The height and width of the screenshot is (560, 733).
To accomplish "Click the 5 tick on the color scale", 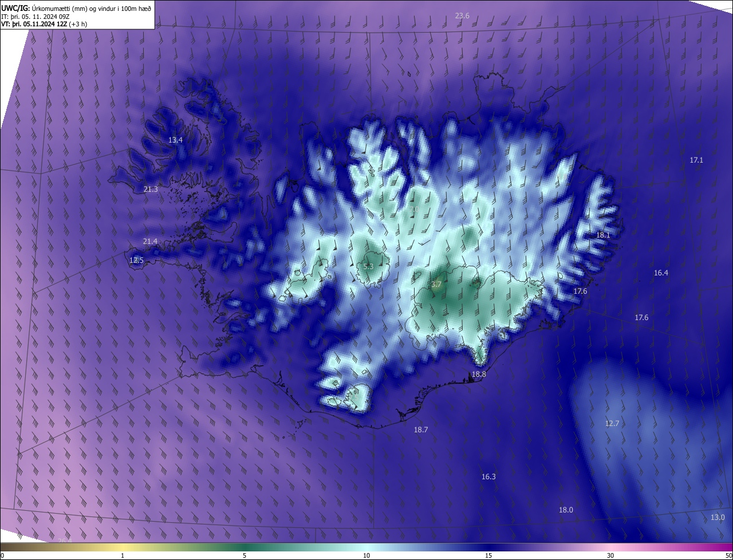I will (x=245, y=556).
